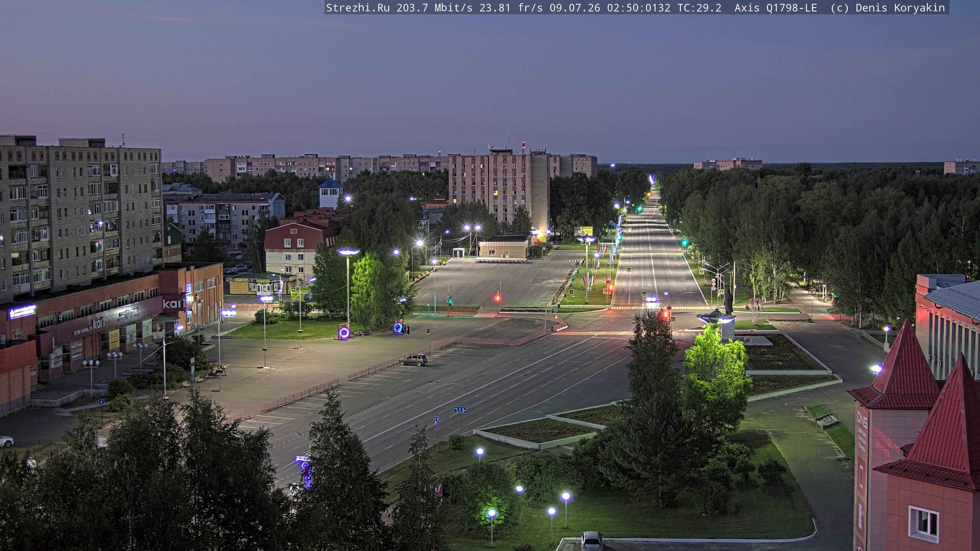Select the TC:29.2 temperature reading
This screenshot has width=980, height=551.
699,8
